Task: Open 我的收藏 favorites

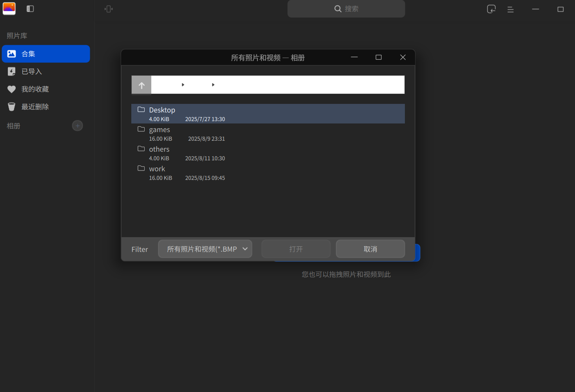Action: point(46,89)
